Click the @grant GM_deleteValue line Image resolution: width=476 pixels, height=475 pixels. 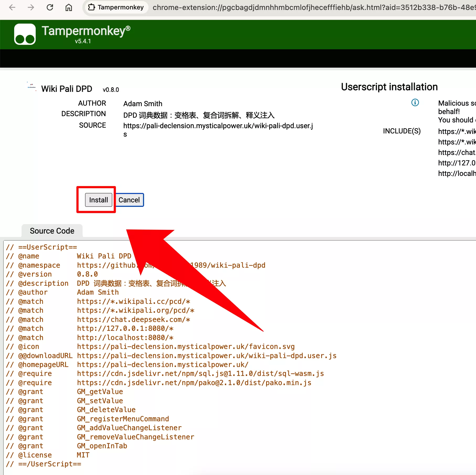pos(71,410)
